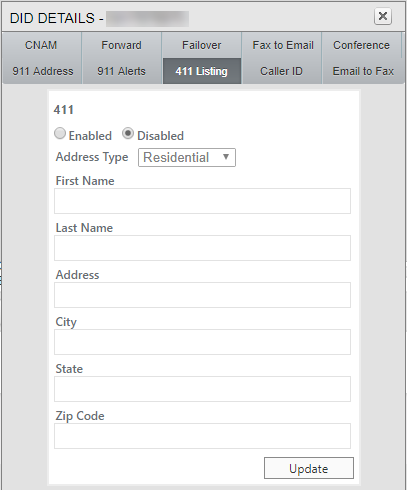The image size is (407, 490).
Task: Go to the Failover tab
Action: point(202,45)
